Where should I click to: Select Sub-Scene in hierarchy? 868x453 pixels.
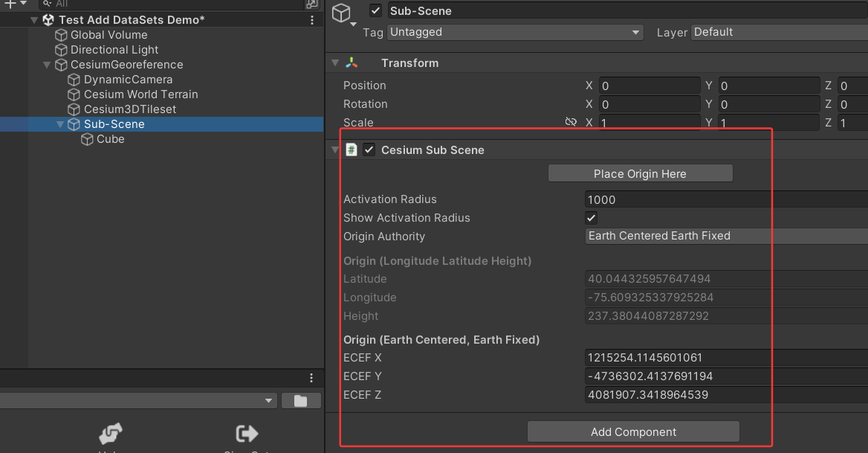[114, 125]
